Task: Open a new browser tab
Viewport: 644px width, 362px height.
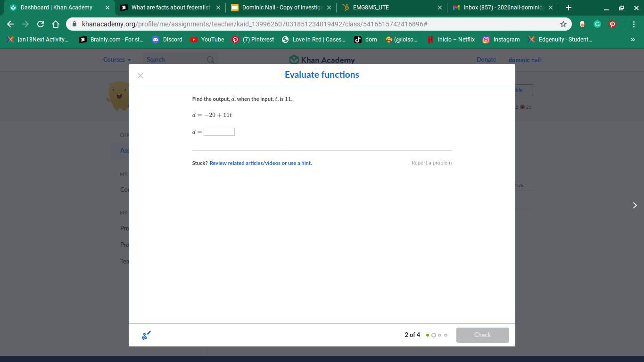Action: 569,8
